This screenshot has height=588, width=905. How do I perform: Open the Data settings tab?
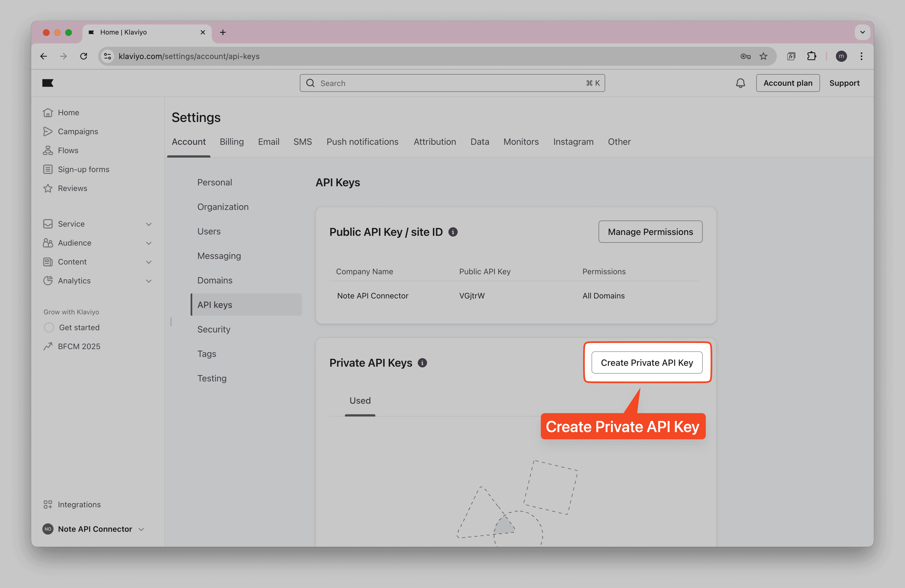480,142
